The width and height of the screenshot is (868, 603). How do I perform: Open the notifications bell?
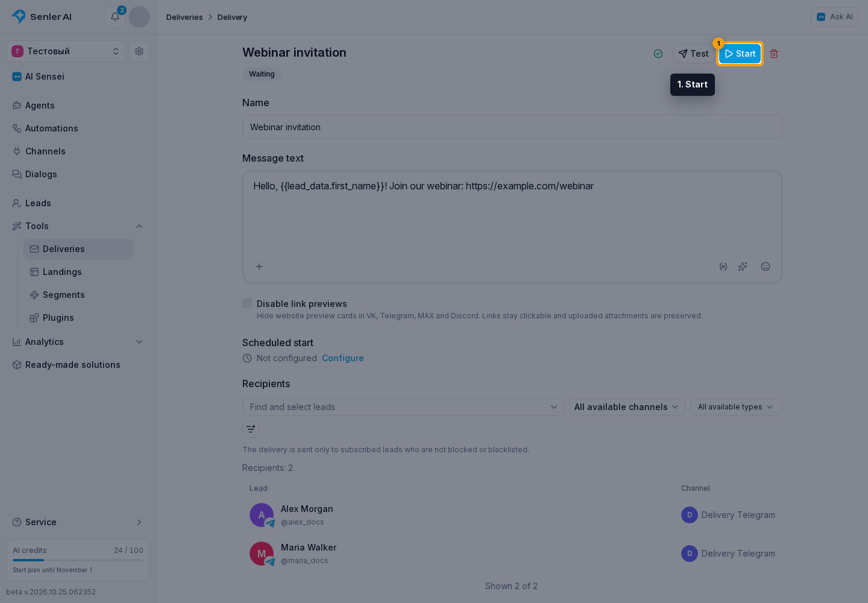coord(115,17)
